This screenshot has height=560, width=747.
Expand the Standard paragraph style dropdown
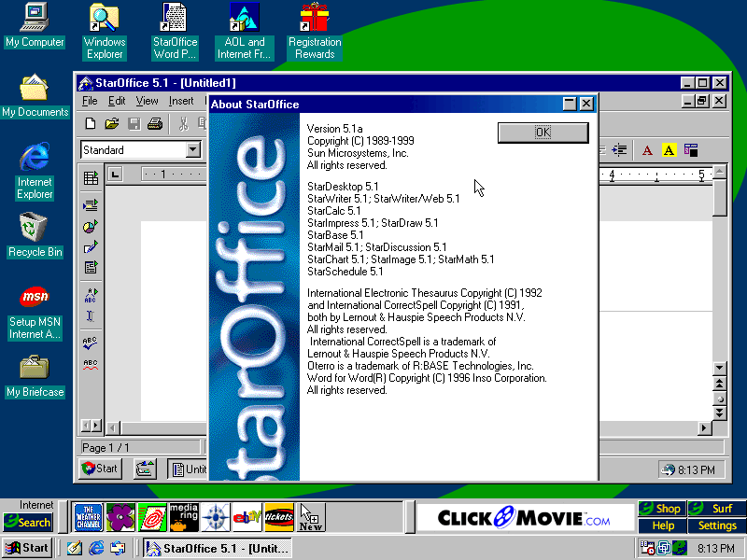pos(193,150)
